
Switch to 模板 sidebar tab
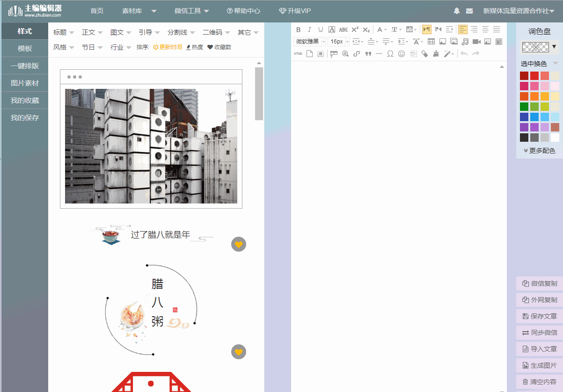pyautogui.click(x=24, y=48)
